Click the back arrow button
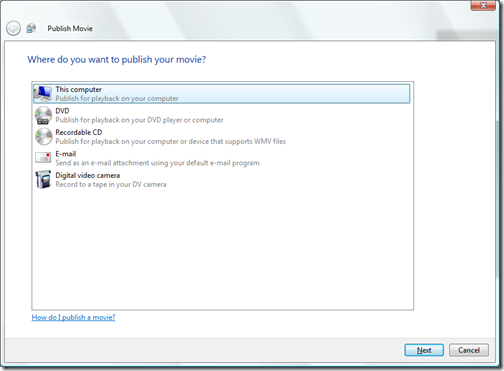504x371 pixels. 13,28
